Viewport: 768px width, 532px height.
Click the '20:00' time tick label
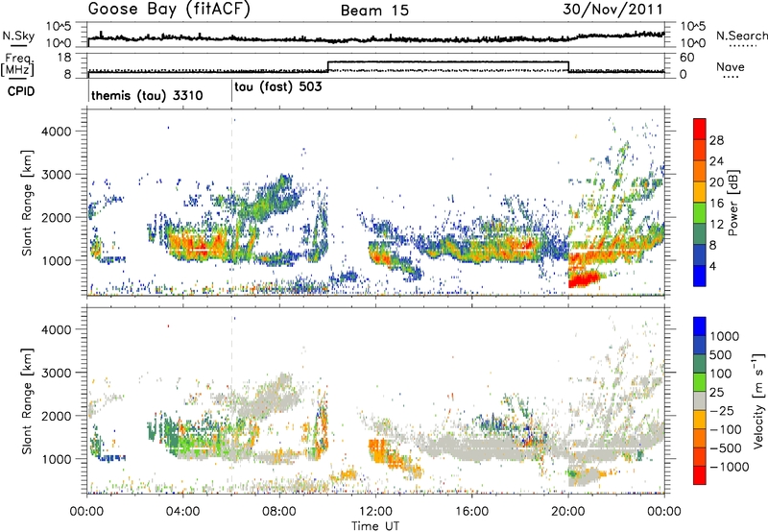pyautogui.click(x=567, y=512)
